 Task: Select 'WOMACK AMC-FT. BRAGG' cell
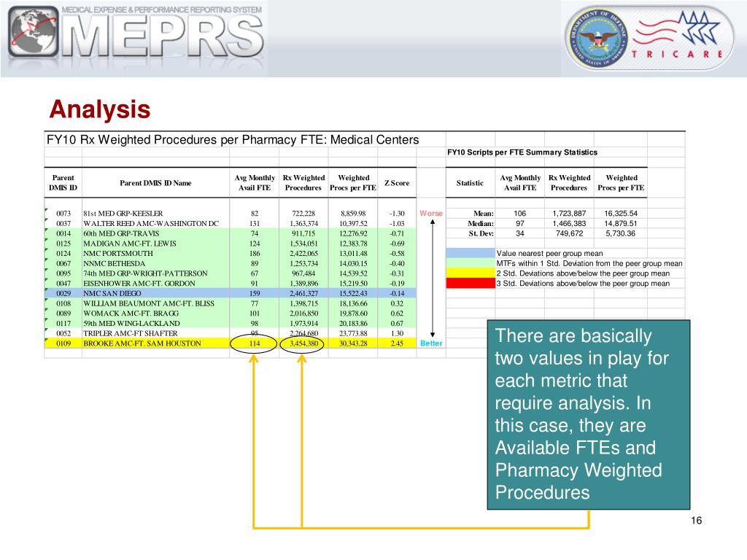pos(131,314)
